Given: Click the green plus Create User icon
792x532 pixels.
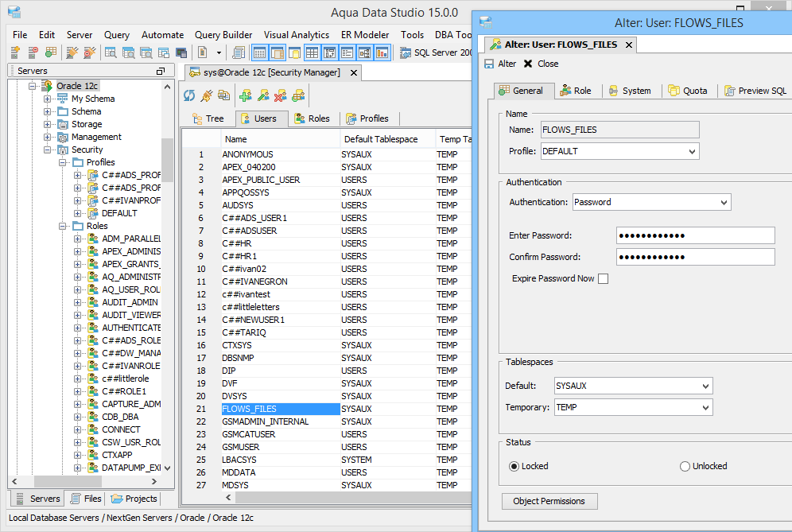Looking at the screenshot, I should (246, 95).
